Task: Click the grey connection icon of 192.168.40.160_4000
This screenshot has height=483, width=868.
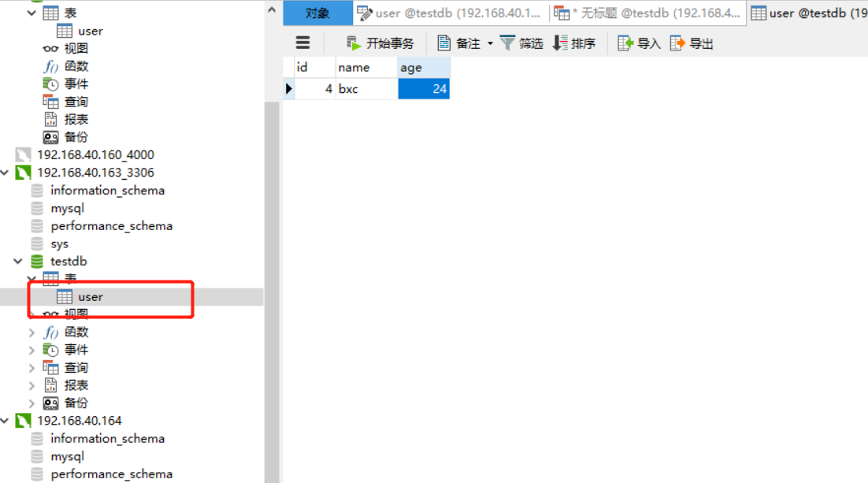Action: 24,155
